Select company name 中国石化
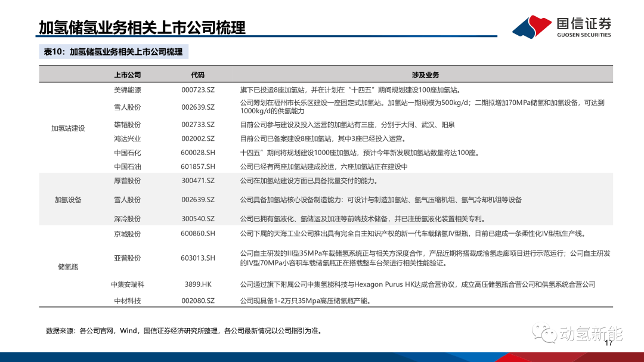Image resolution: width=644 pixels, height=362 pixels. (128, 153)
